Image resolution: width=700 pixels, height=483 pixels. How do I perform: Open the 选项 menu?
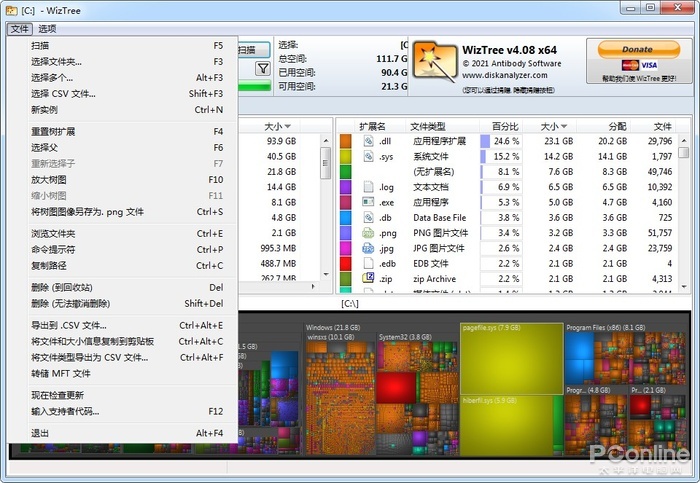pos(47,29)
